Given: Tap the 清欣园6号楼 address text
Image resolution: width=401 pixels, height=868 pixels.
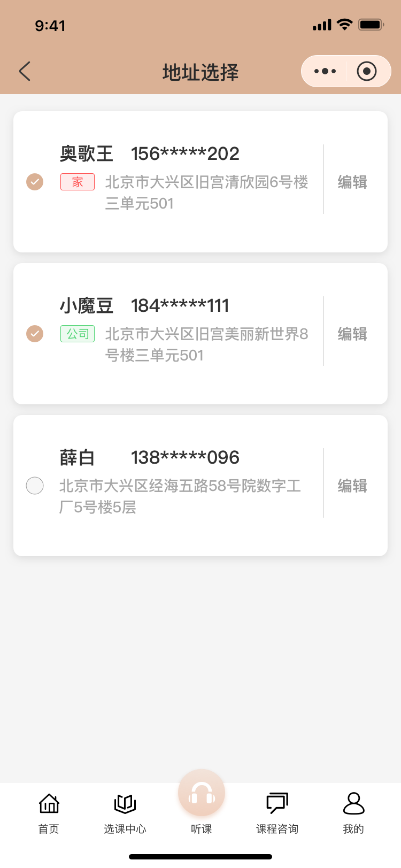Looking at the screenshot, I should pyautogui.click(x=206, y=193).
